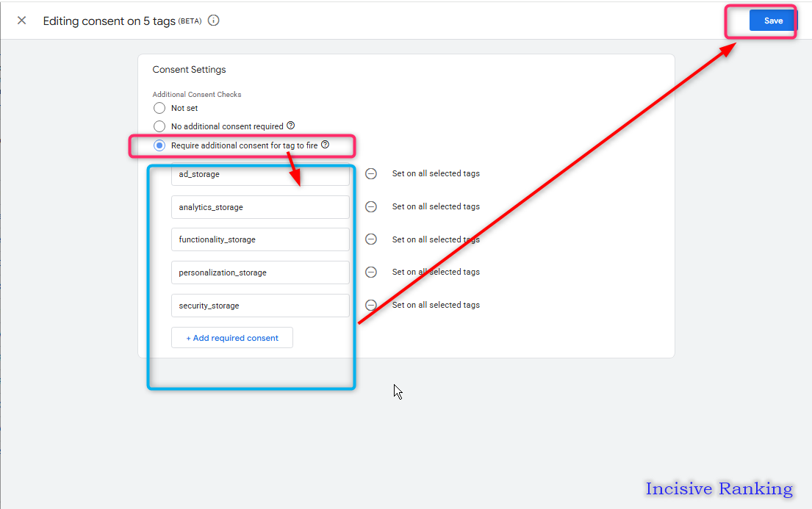
Task: Click the Consent Settings heading
Action: [189, 69]
